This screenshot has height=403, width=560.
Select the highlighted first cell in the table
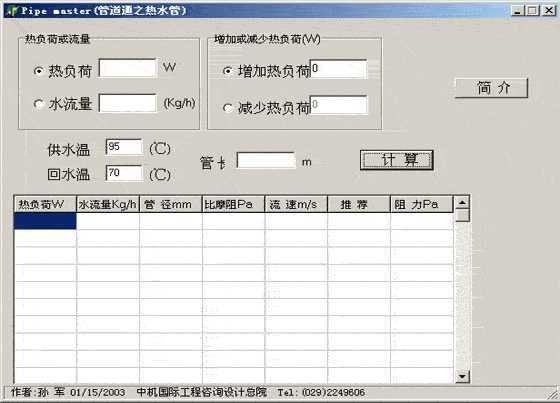45,221
